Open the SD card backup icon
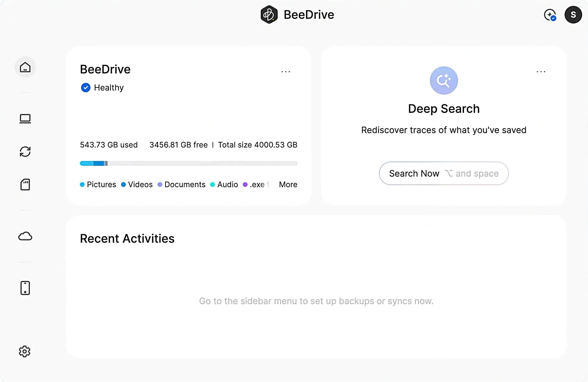 [25, 184]
